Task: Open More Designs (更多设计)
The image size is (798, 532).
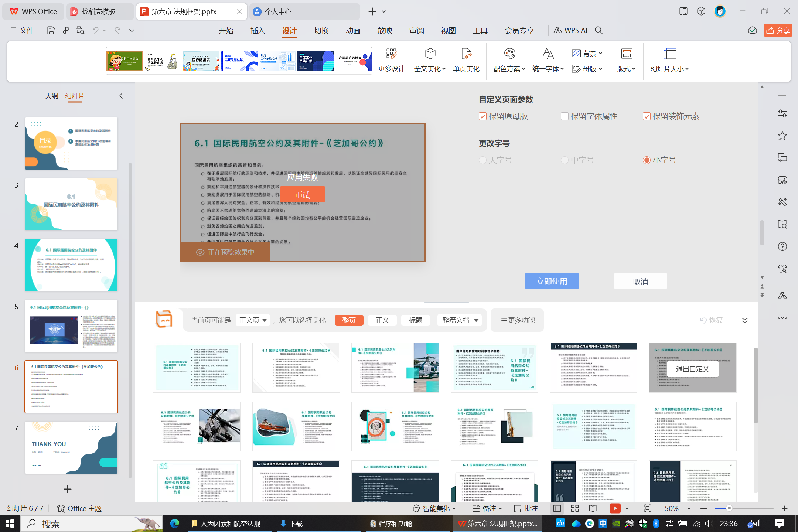Action: 391,60
